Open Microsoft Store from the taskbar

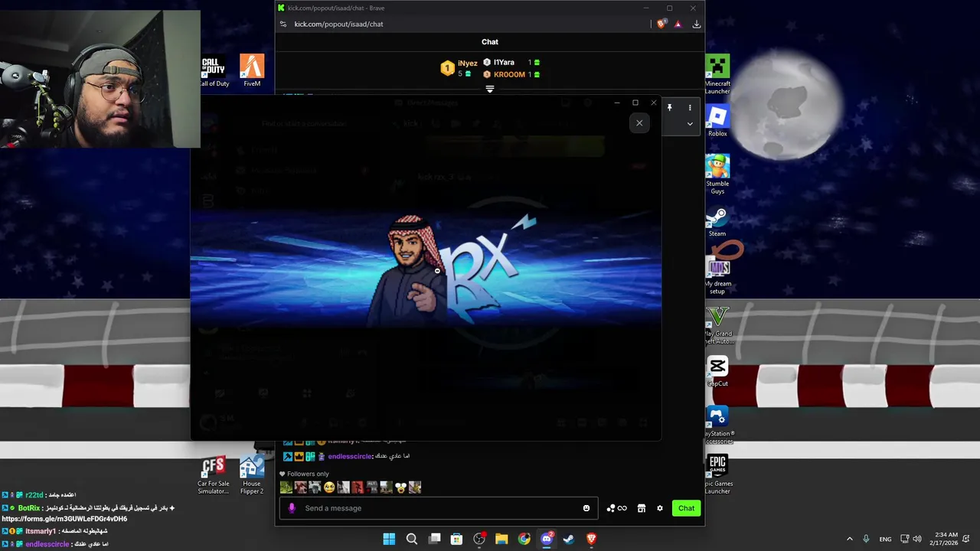456,539
